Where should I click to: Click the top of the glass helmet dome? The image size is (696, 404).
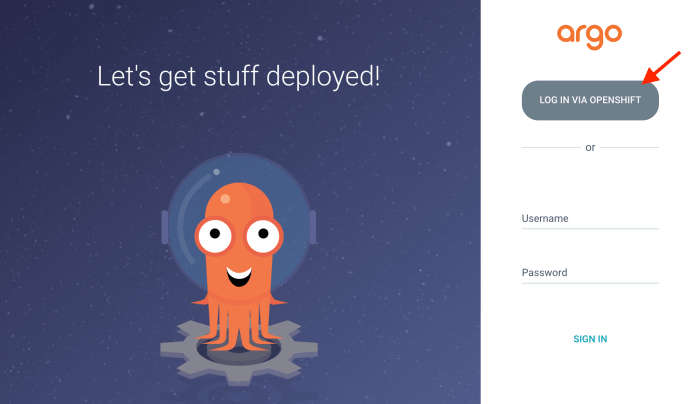(x=238, y=162)
